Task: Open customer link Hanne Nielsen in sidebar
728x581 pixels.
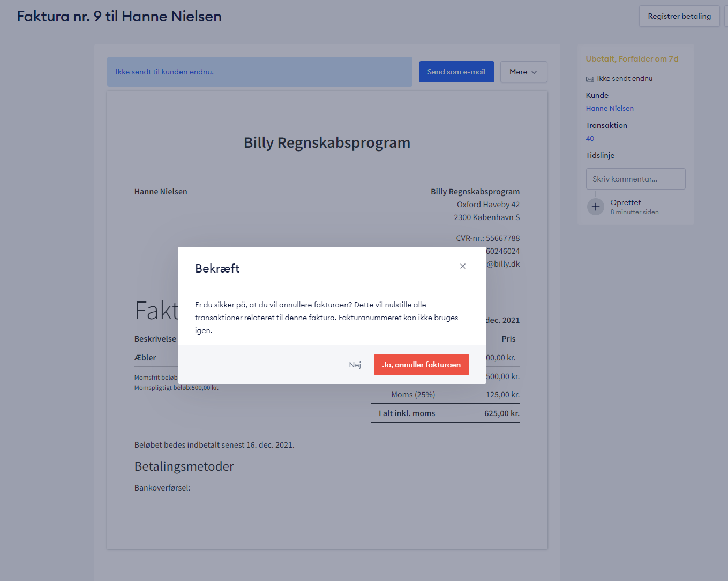Action: click(610, 108)
